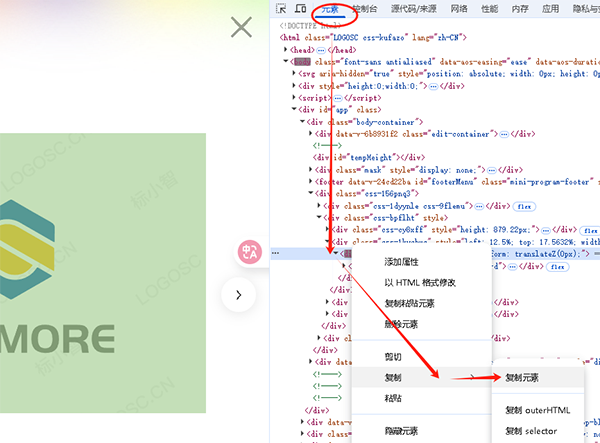Select the html class LOGOSC line
This screenshot has width=600, height=443.
tap(373, 37)
